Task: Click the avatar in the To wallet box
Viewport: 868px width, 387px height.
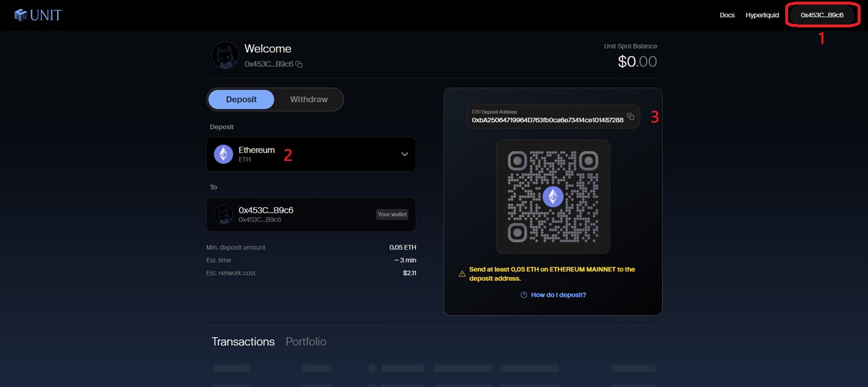Action: [x=223, y=215]
